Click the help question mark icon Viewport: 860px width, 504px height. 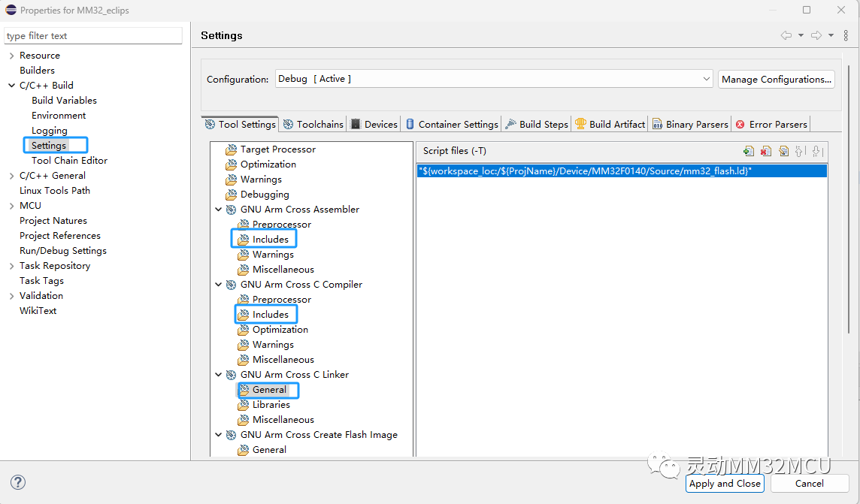point(18,482)
